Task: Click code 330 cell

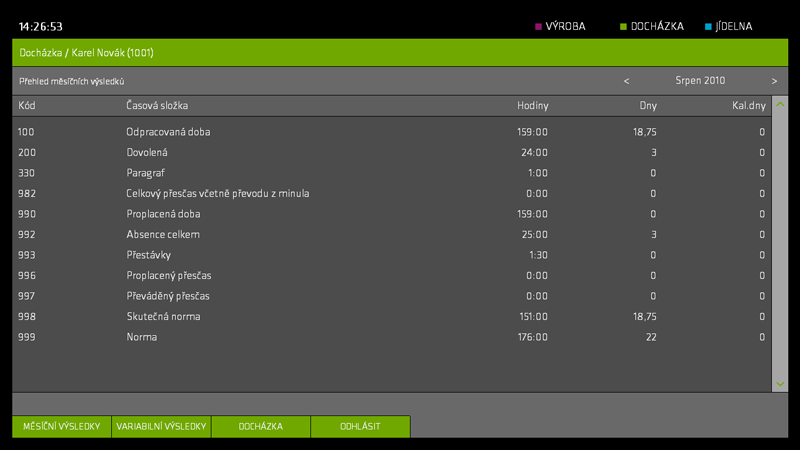Action: [x=27, y=173]
